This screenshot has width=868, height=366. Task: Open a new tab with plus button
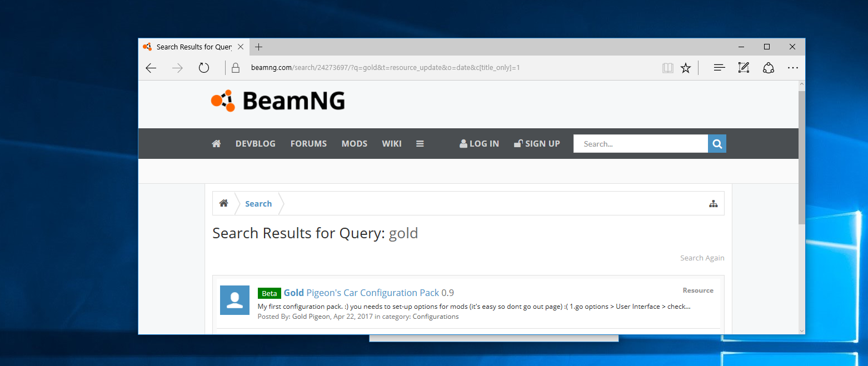tap(258, 47)
